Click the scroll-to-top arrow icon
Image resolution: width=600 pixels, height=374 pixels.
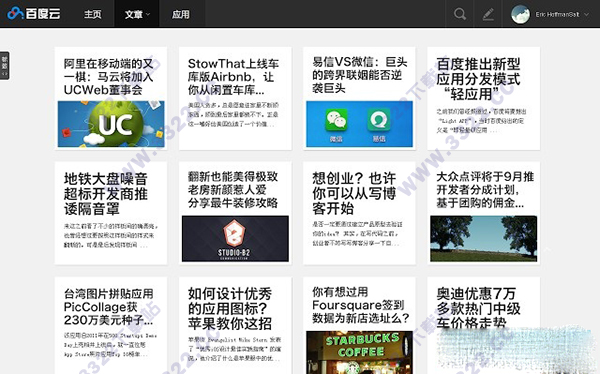[548, 249]
